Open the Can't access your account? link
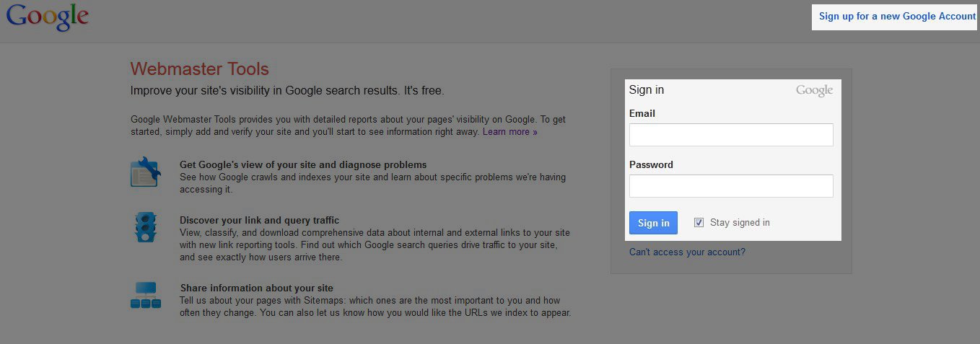The height and width of the screenshot is (344, 980). point(687,252)
